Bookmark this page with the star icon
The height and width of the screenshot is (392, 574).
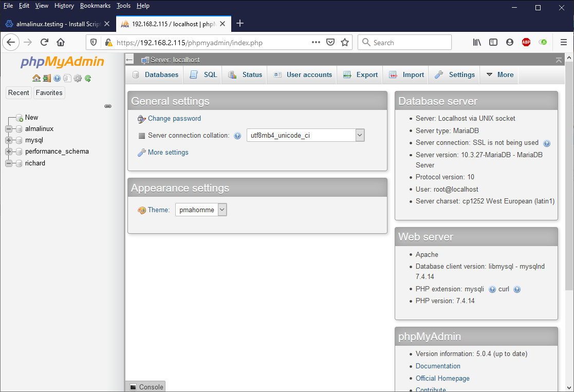tap(344, 43)
